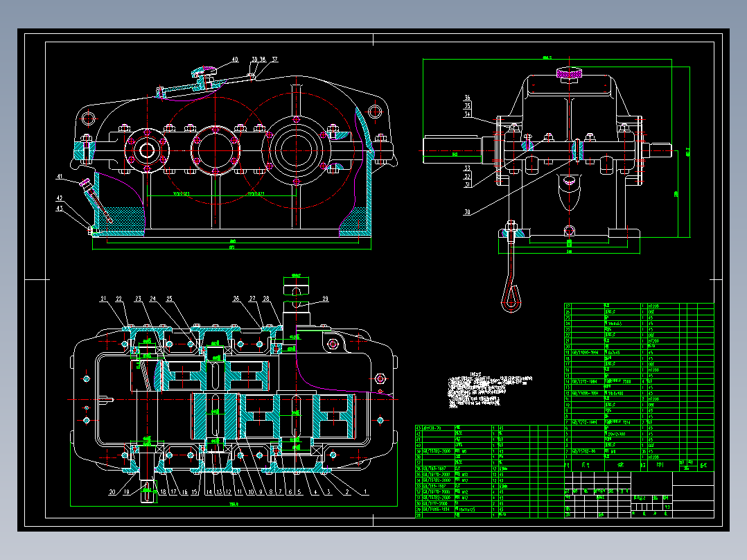Click callout label 10 under the top view
The height and width of the screenshot is (560, 747).
pos(251,492)
